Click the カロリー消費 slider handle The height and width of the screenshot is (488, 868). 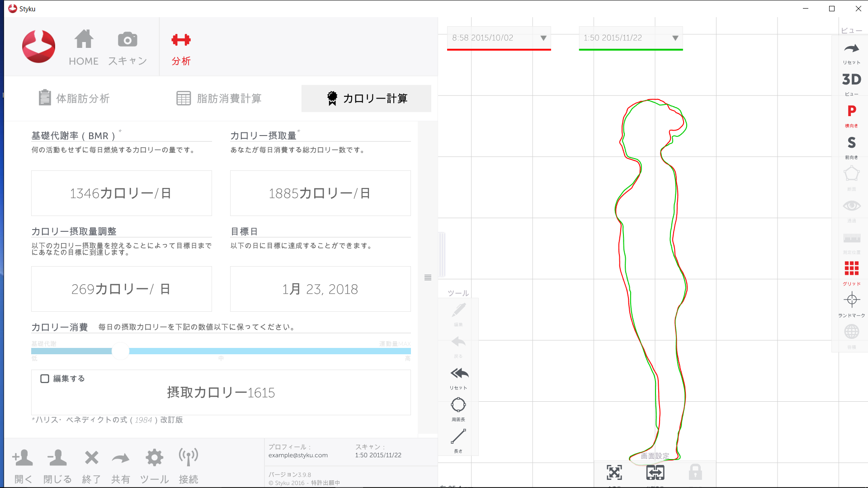pyautogui.click(x=120, y=351)
